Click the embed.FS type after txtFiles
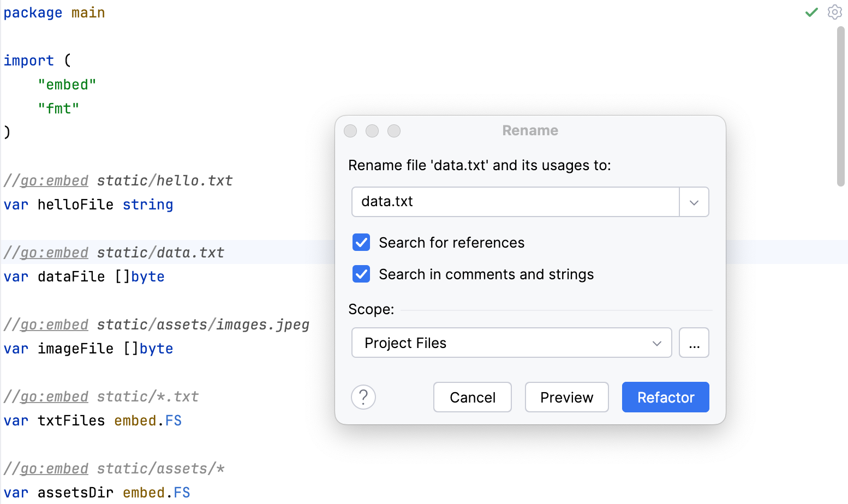The image size is (848, 504). pyautogui.click(x=148, y=420)
